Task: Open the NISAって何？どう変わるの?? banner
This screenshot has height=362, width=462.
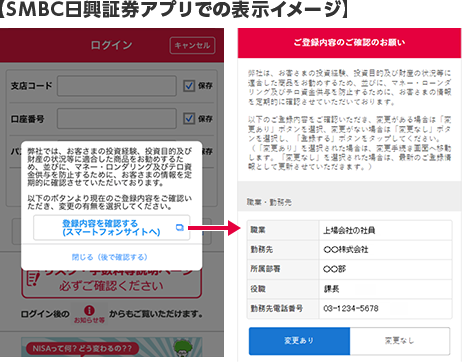Action: click(112, 347)
